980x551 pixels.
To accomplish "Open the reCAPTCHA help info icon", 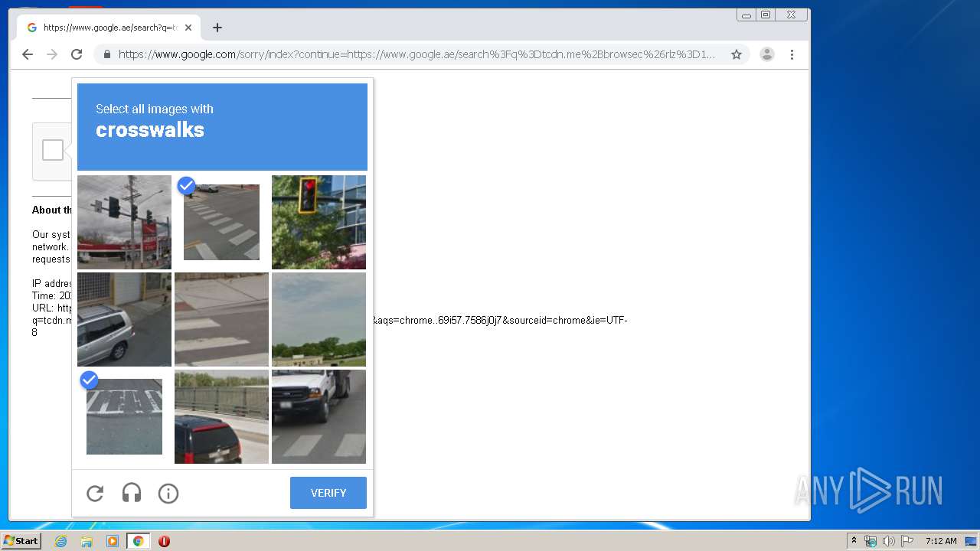I will pos(168,494).
